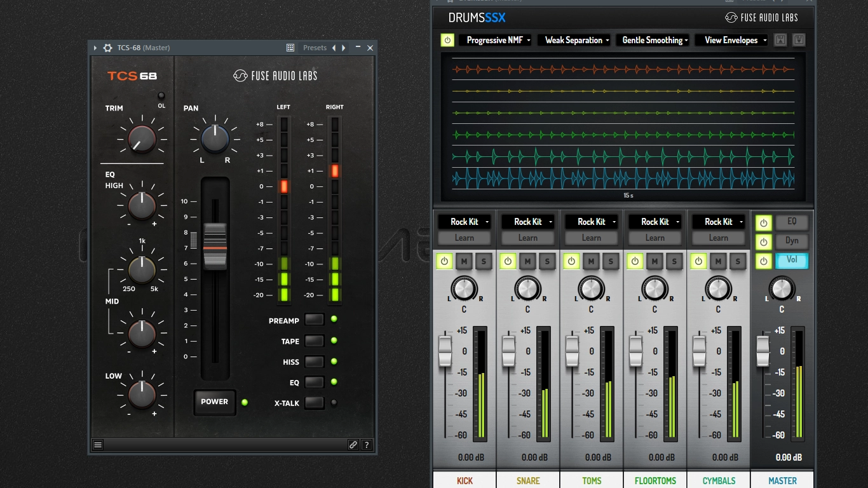Open the Weak Separation dropdown
Image resolution: width=868 pixels, height=488 pixels.
point(574,40)
